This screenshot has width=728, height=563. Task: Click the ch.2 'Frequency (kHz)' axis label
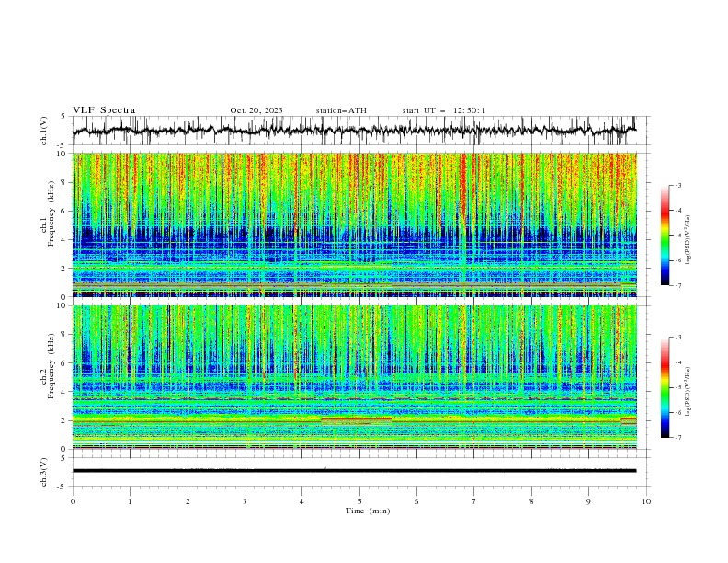coord(51,366)
